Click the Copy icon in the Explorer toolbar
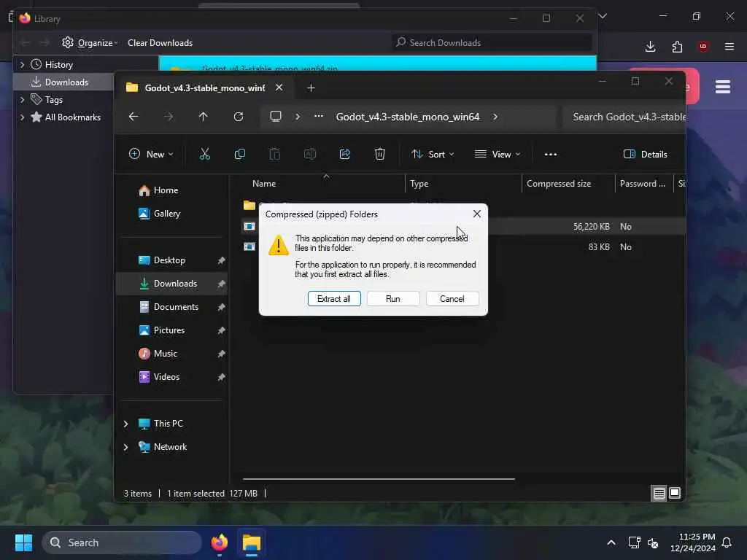747x560 pixels. (239, 155)
